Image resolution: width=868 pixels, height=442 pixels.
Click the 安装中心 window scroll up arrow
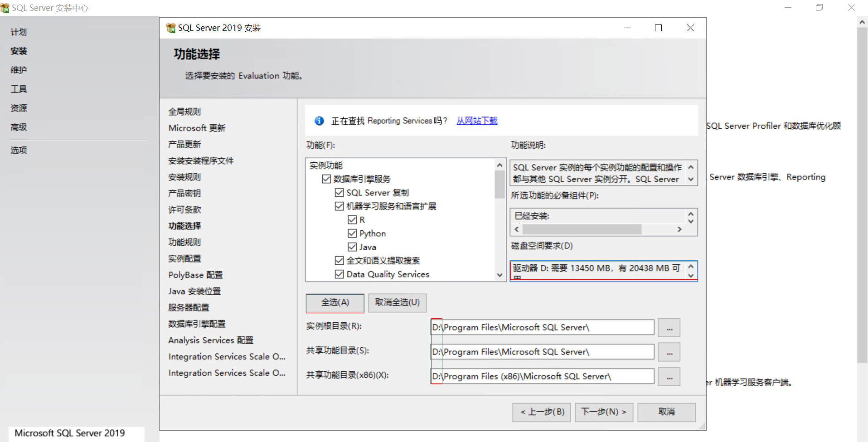(x=862, y=22)
